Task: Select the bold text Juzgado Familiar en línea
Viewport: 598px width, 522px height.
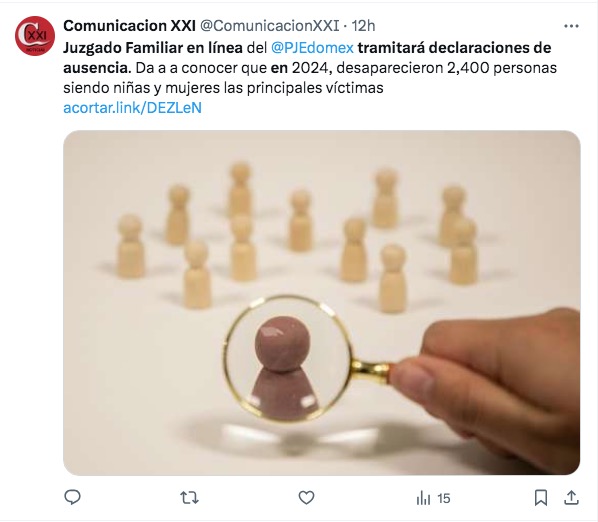Action: click(x=153, y=48)
